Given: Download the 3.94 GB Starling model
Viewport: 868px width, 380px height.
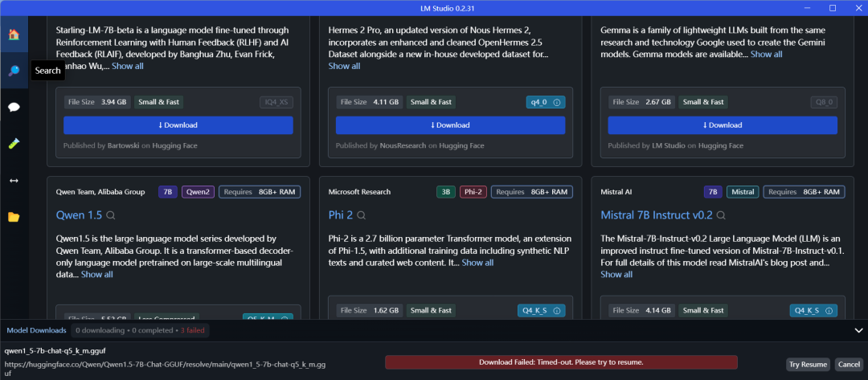Looking at the screenshot, I should click(x=178, y=125).
